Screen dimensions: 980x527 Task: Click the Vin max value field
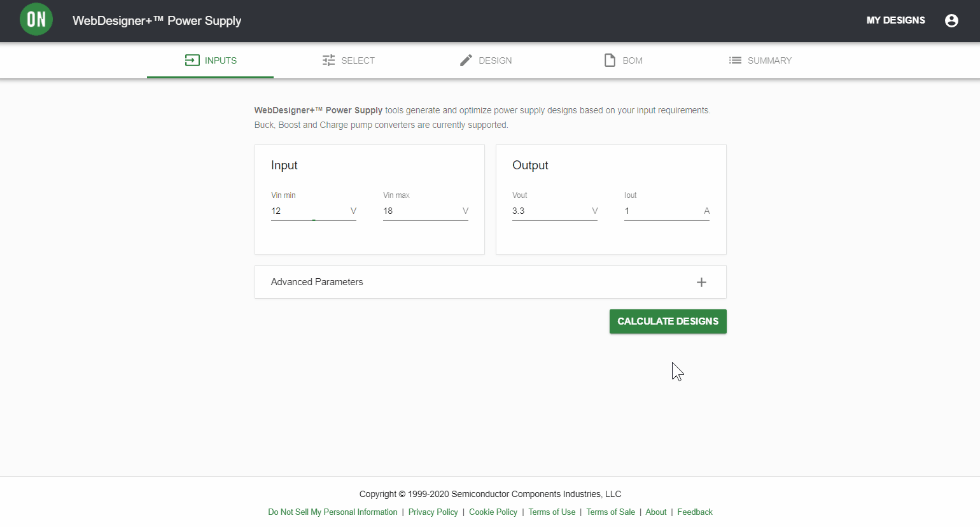coord(421,211)
